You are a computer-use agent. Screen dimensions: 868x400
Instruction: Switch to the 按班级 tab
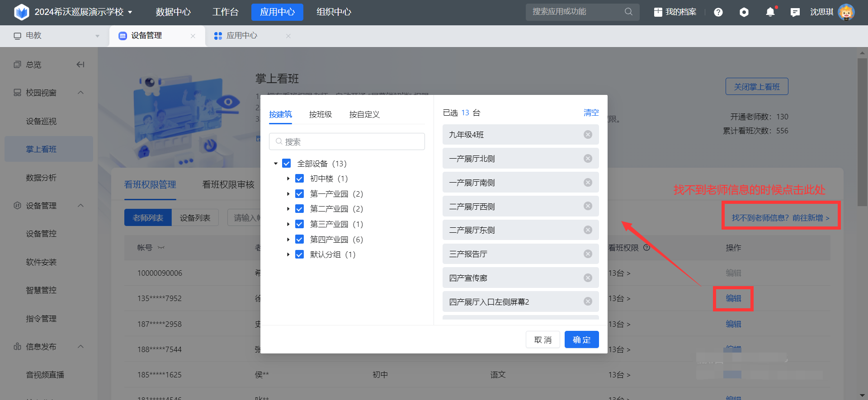(320, 114)
